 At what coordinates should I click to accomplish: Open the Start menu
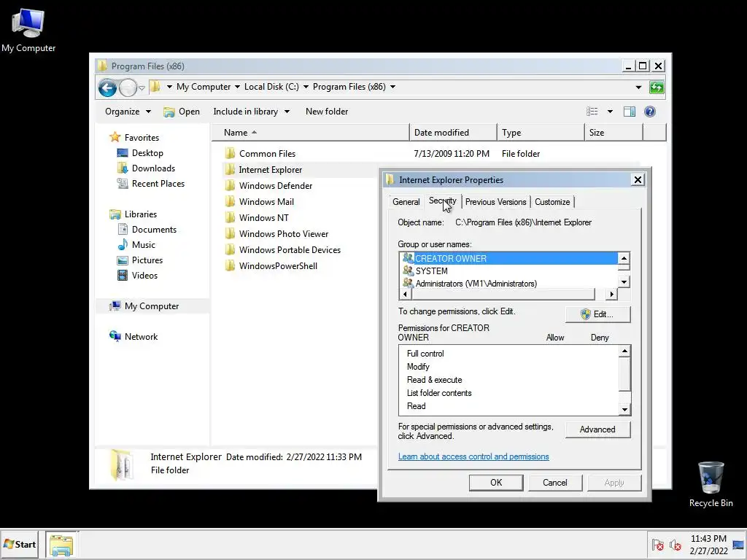[x=20, y=544]
